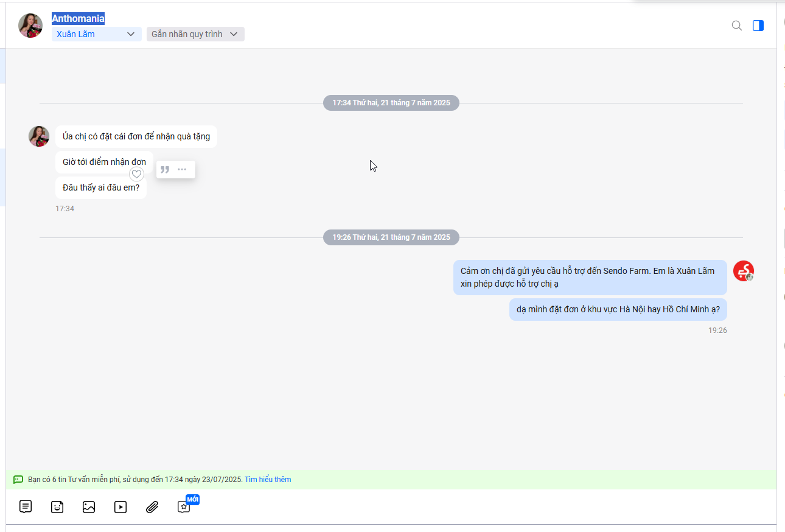Viewport: 785px width, 532px height.
Task: Open the starred message icon marked MỚI
Action: click(184, 506)
